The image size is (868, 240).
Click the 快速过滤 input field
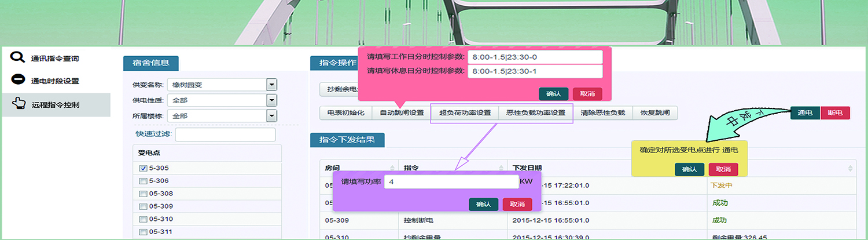pyautogui.click(x=225, y=134)
